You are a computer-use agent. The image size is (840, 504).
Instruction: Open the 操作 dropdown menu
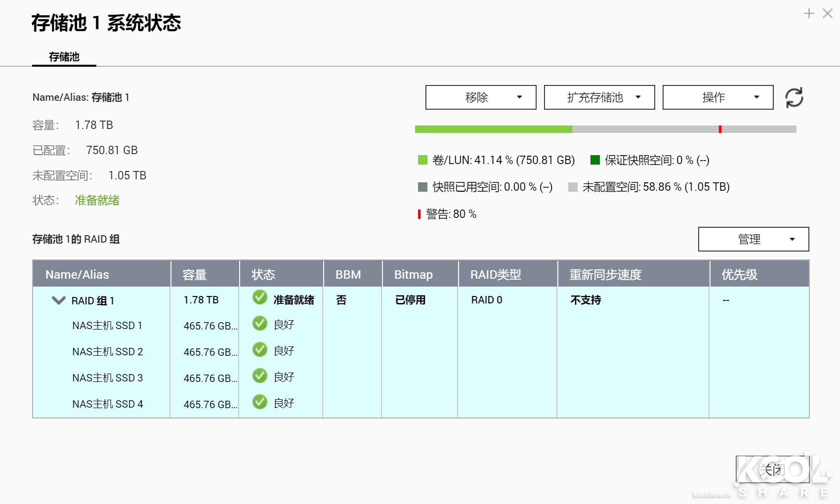coord(717,97)
